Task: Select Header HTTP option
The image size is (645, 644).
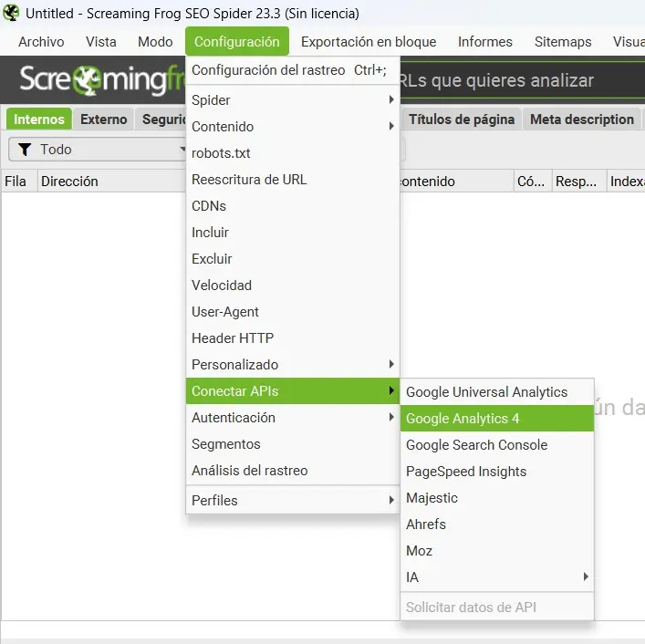Action: tap(293, 338)
